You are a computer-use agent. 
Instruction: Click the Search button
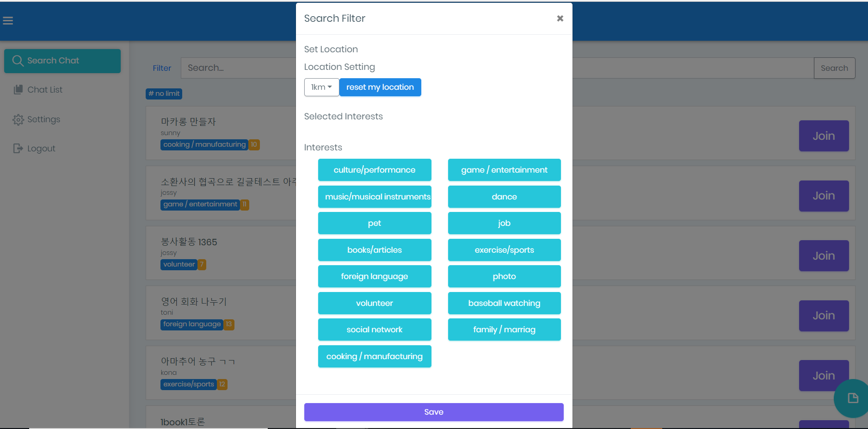click(834, 68)
